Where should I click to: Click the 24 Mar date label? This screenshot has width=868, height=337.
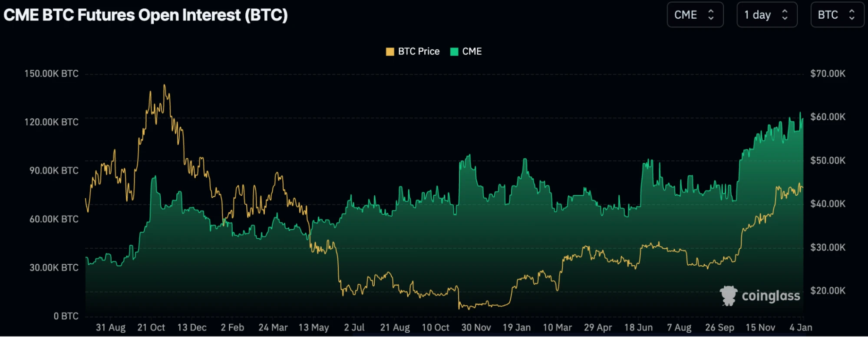pos(273,327)
